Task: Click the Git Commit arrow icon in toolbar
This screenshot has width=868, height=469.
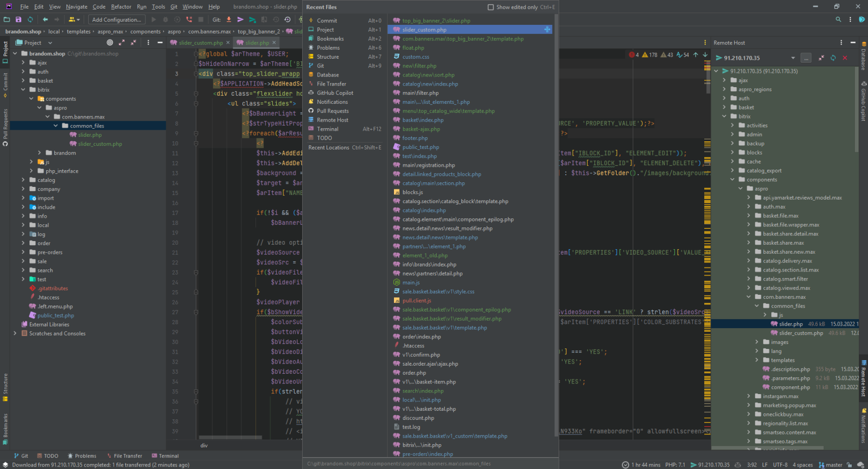Action: [240, 19]
